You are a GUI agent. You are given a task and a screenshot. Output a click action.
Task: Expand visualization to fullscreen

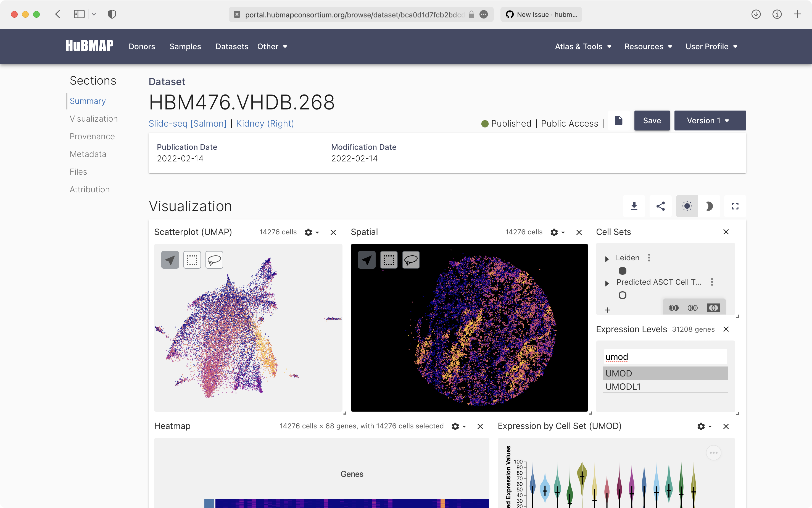pyautogui.click(x=735, y=206)
